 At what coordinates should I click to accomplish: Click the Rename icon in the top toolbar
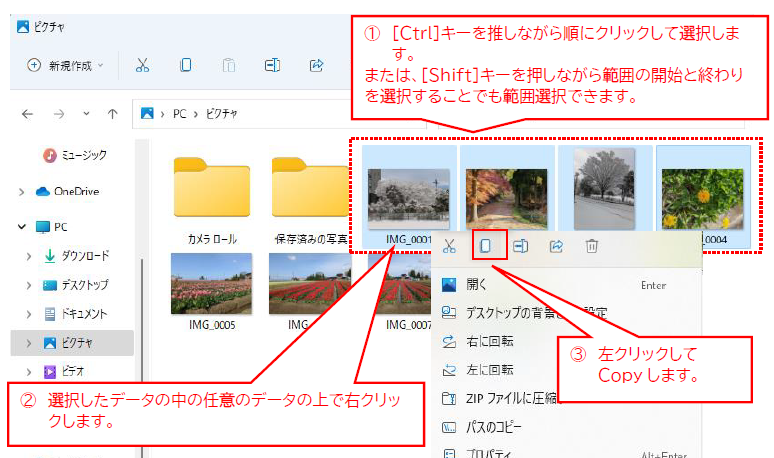[272, 65]
